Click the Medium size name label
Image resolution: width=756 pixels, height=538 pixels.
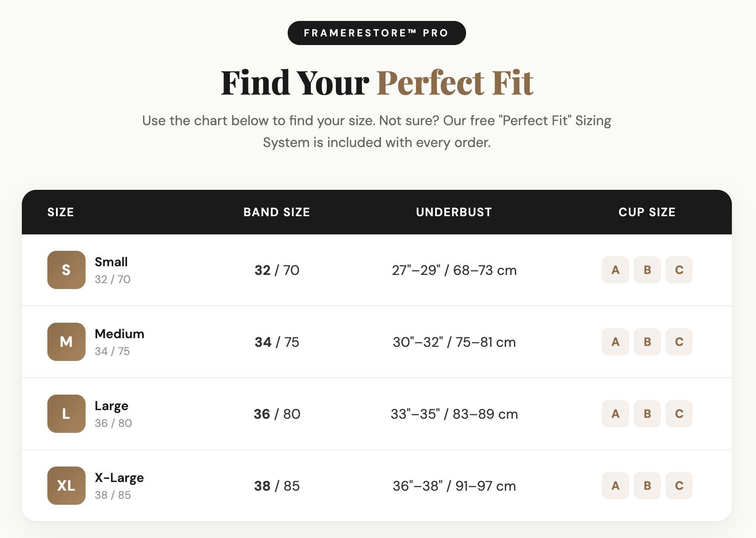[119, 334]
